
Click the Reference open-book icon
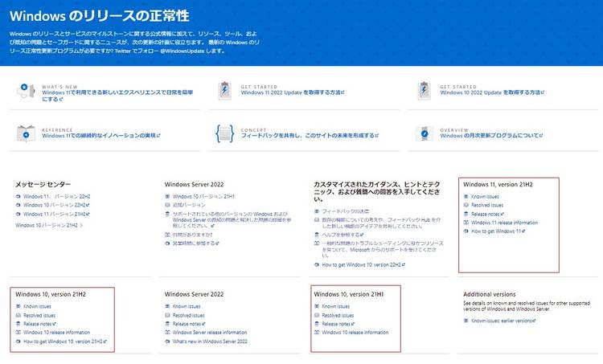pyautogui.click(x=26, y=133)
